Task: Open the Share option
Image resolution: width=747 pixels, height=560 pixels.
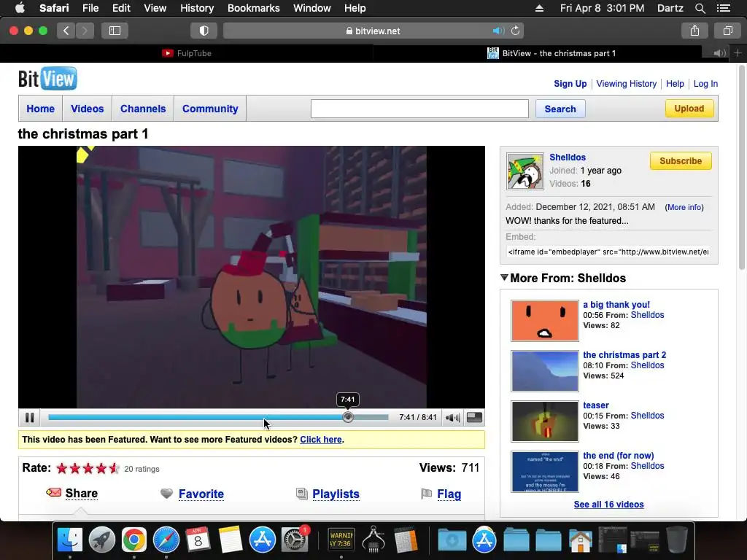Action: tap(82, 494)
